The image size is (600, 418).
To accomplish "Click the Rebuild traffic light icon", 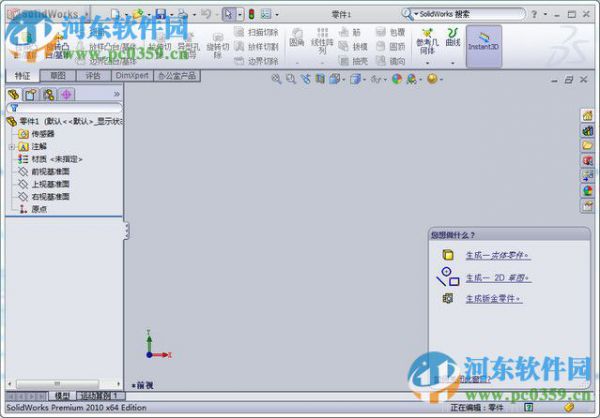I will 251,15.
